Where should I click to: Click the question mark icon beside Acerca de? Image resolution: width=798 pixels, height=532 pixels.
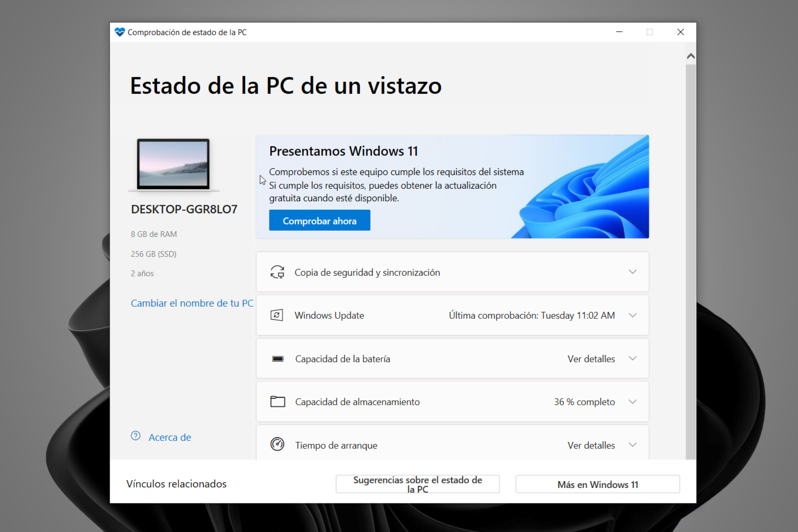[135, 436]
